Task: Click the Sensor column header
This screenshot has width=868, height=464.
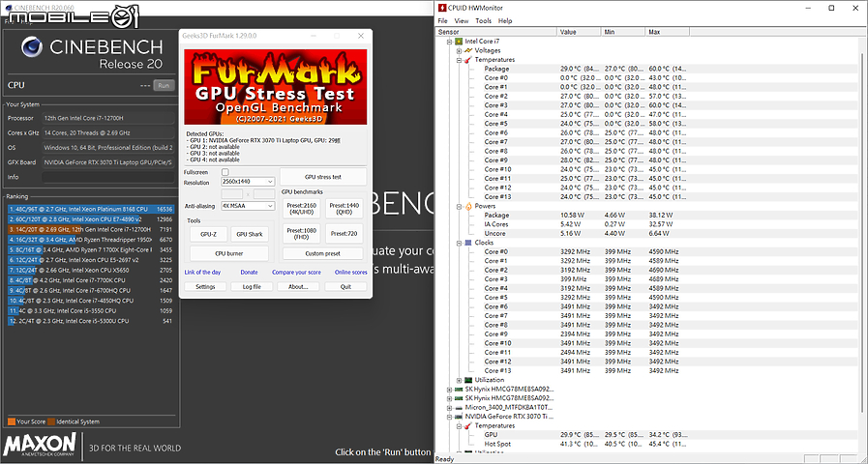Action: point(496,32)
